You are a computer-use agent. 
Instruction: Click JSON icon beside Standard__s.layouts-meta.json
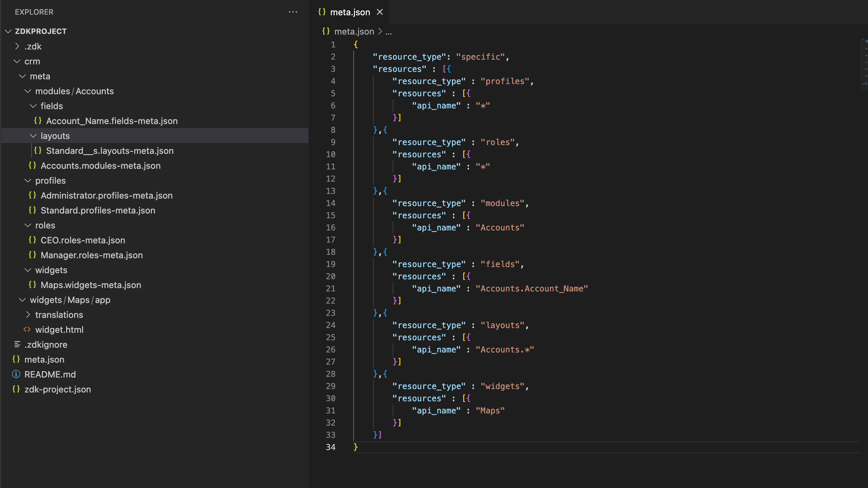tap(38, 150)
